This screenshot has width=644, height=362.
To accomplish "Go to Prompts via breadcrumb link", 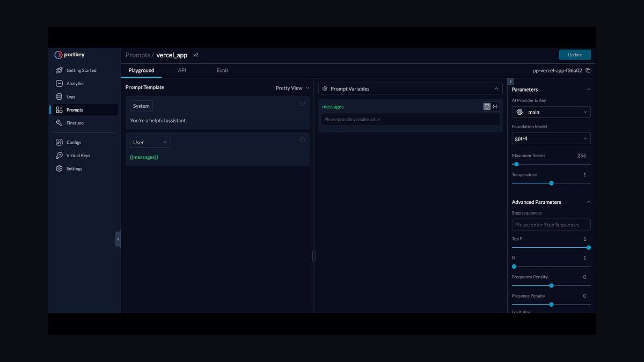I will 137,55.
